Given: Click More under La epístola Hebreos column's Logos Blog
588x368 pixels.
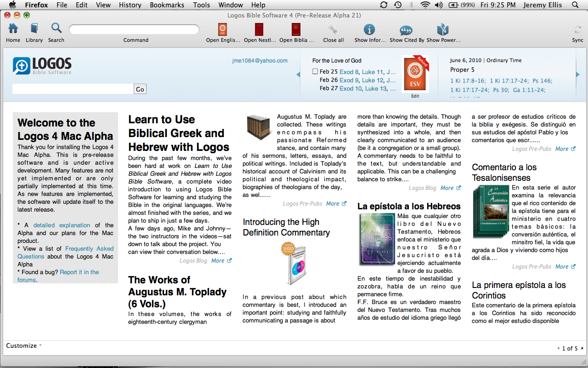Looking at the screenshot, I should click(447, 188).
